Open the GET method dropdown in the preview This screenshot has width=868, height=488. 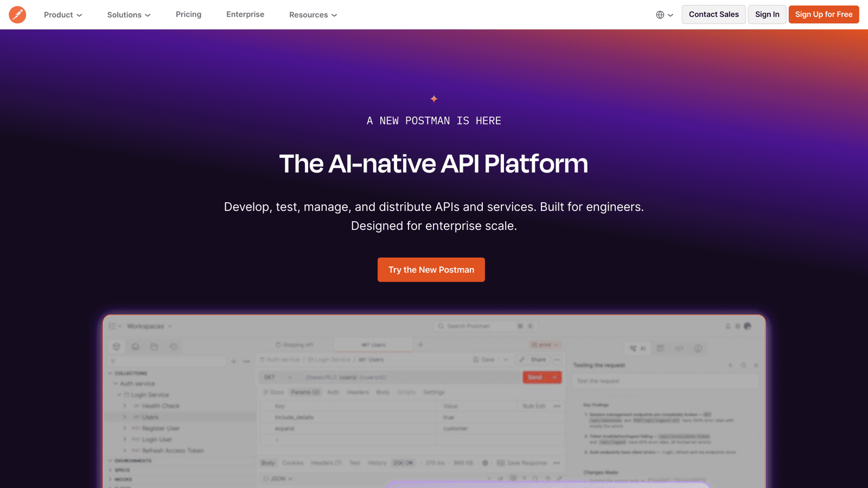(277, 377)
